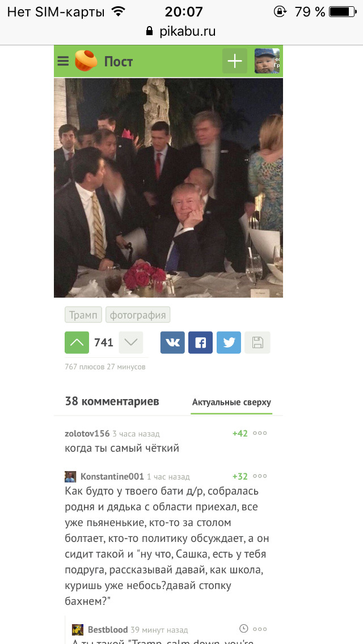Tap the pikabu.ru address bar
The height and width of the screenshot is (644, 363).
(181, 31)
